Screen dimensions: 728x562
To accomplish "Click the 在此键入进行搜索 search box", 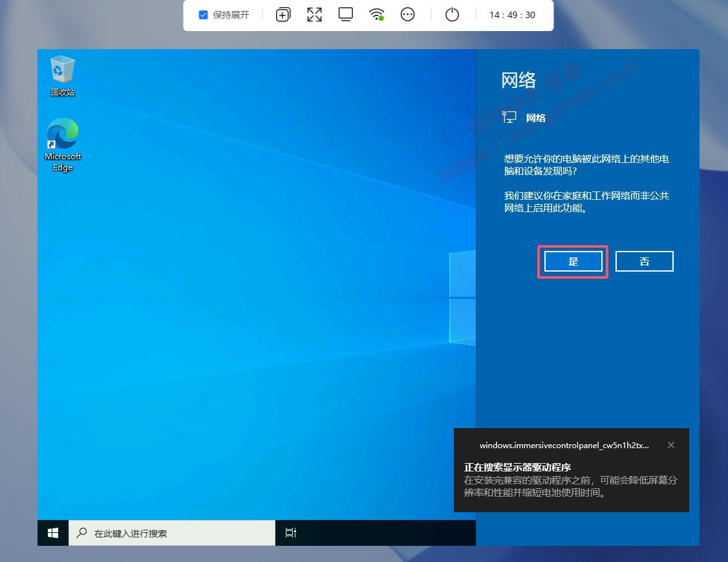I will click(172, 533).
